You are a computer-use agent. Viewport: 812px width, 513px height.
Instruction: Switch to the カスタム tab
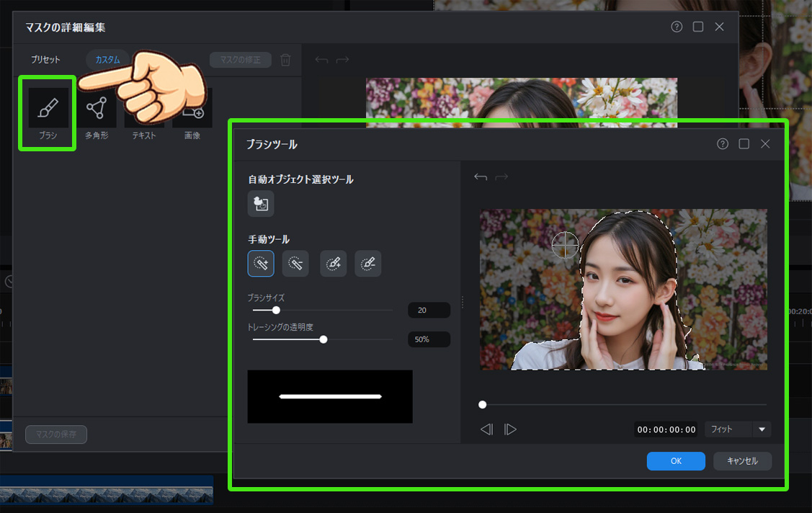pyautogui.click(x=107, y=60)
